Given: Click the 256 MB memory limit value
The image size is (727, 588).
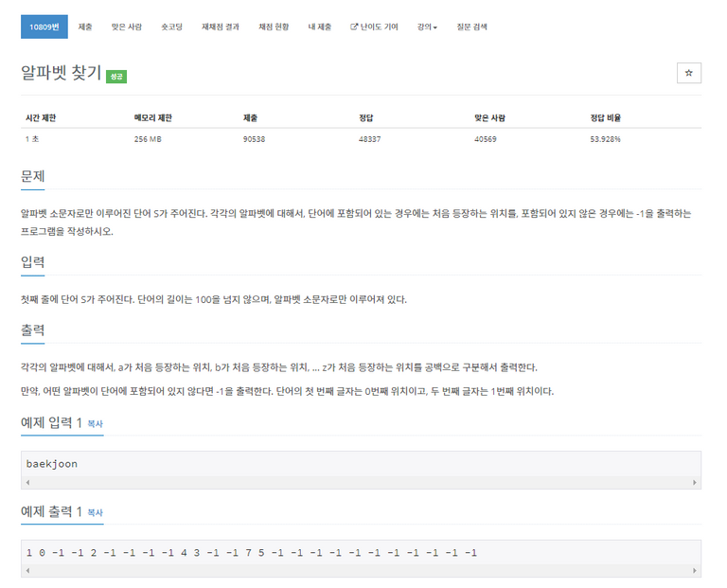Looking at the screenshot, I should (x=148, y=139).
